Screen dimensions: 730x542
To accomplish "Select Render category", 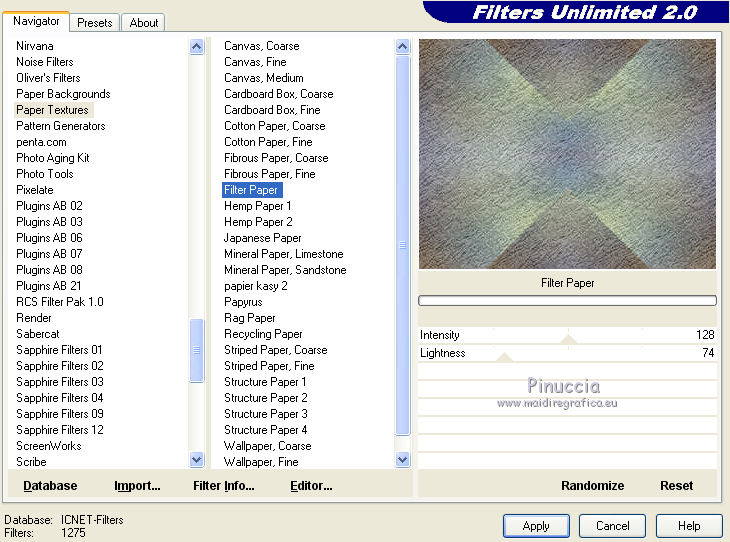I will 34,318.
